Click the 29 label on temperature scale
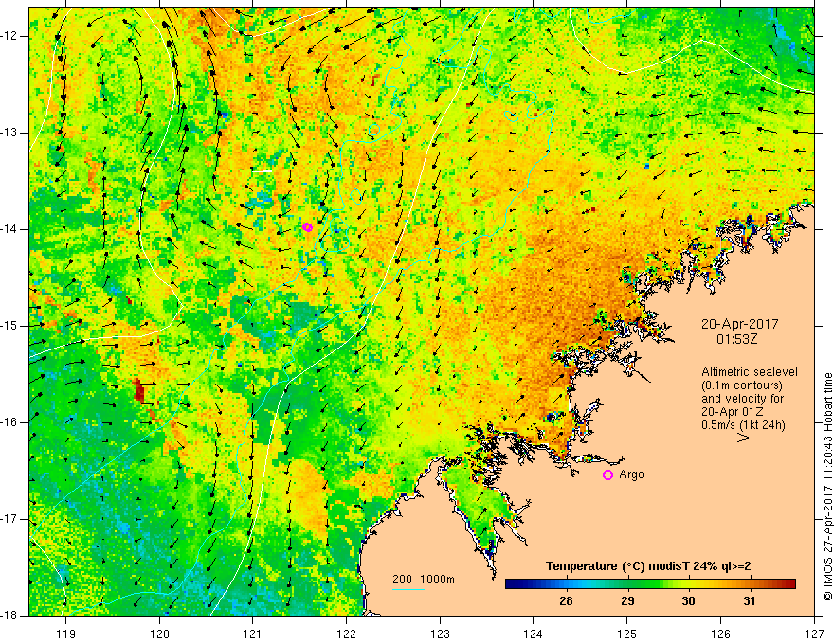 coord(627,601)
